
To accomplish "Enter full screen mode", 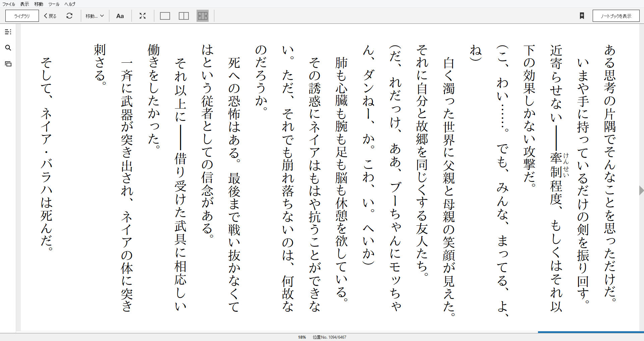I will [143, 16].
